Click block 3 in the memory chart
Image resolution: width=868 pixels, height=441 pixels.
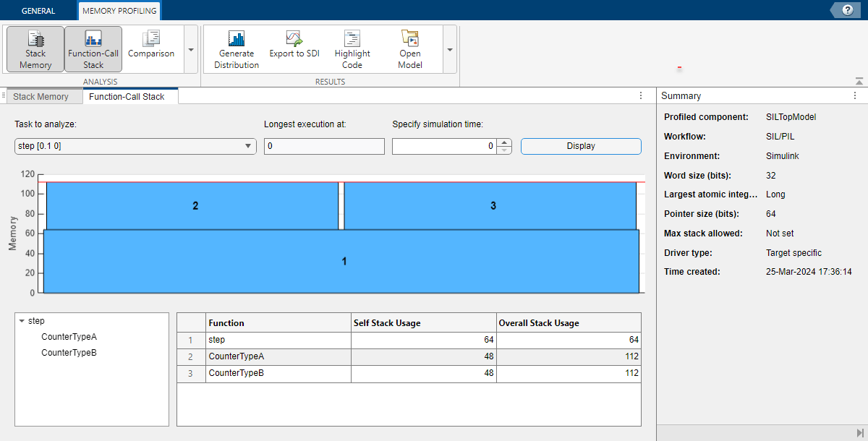[493, 206]
